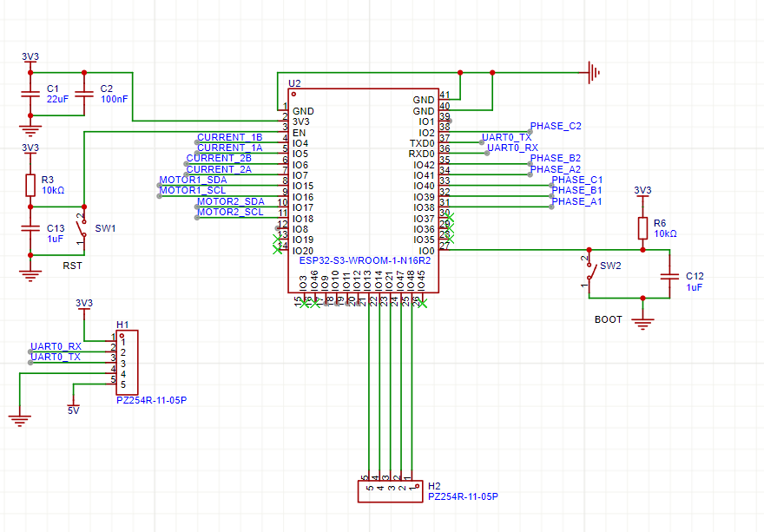Click the PZ254R-11-05P text under H1
Viewport: 764px width, 532px height.
click(152, 400)
